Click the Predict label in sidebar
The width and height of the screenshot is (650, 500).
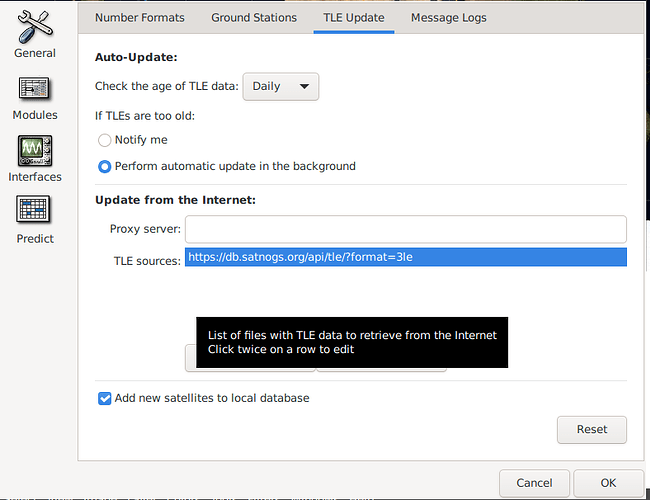[x=35, y=239]
